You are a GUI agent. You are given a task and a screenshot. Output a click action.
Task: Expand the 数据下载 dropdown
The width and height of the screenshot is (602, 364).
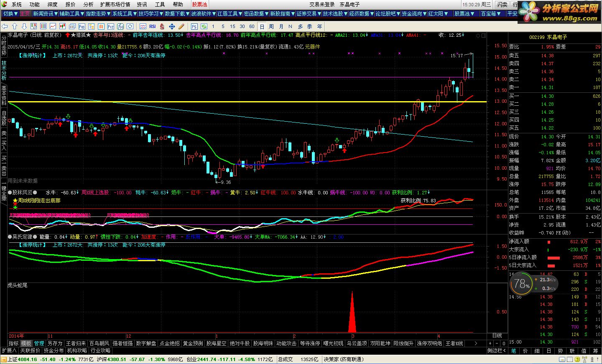pos(177,14)
